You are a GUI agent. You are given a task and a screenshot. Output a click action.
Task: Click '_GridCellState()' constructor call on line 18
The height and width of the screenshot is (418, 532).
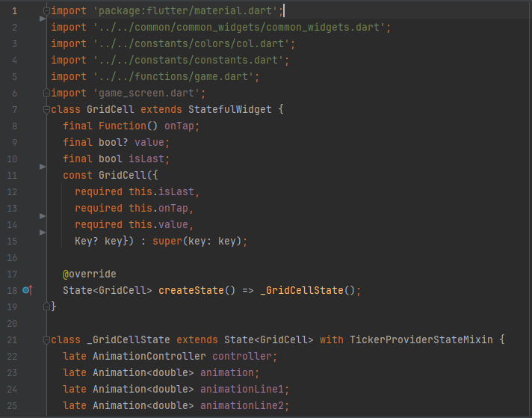click(307, 290)
